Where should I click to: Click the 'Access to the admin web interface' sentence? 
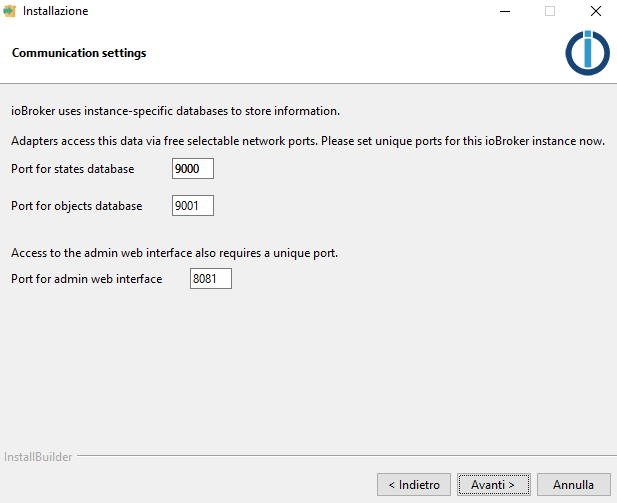(x=174, y=253)
